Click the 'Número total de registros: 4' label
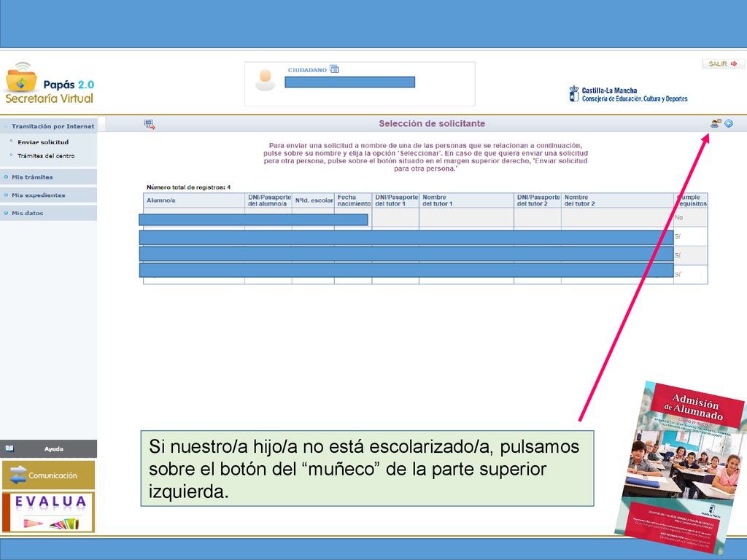Viewport: 747px width, 560px height. click(189, 187)
